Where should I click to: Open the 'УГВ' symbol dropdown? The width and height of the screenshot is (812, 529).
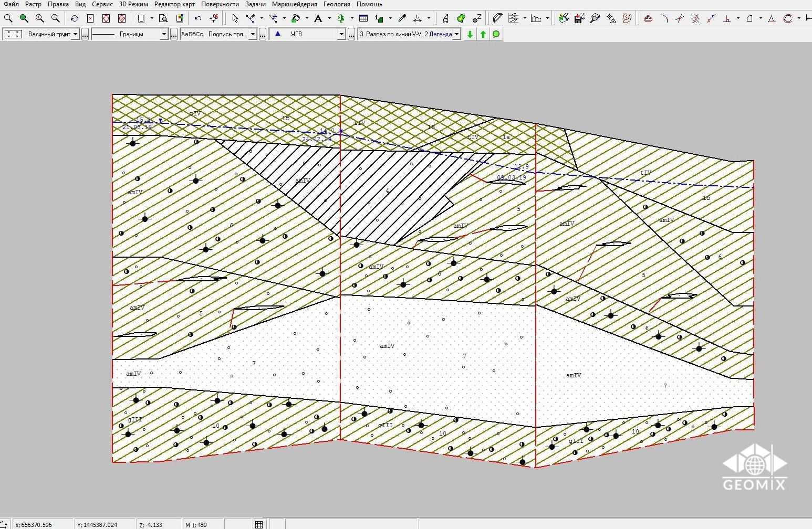tap(341, 34)
